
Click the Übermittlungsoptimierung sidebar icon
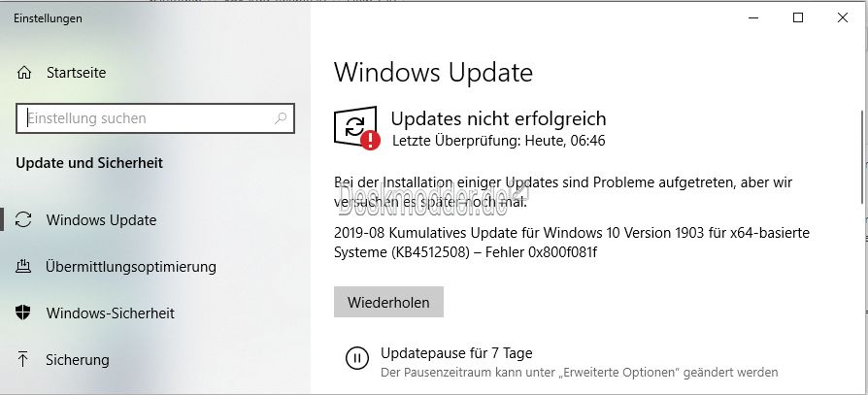pos(22,267)
